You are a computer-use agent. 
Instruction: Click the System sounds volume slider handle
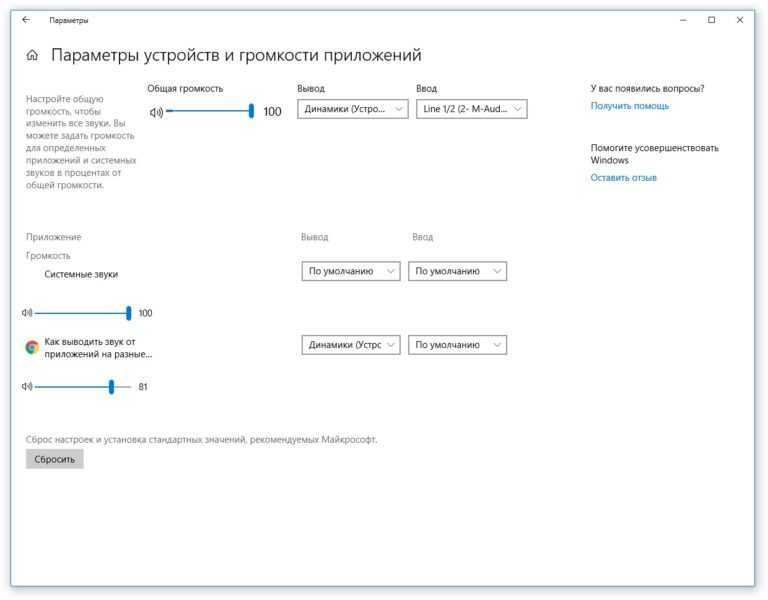pos(129,313)
